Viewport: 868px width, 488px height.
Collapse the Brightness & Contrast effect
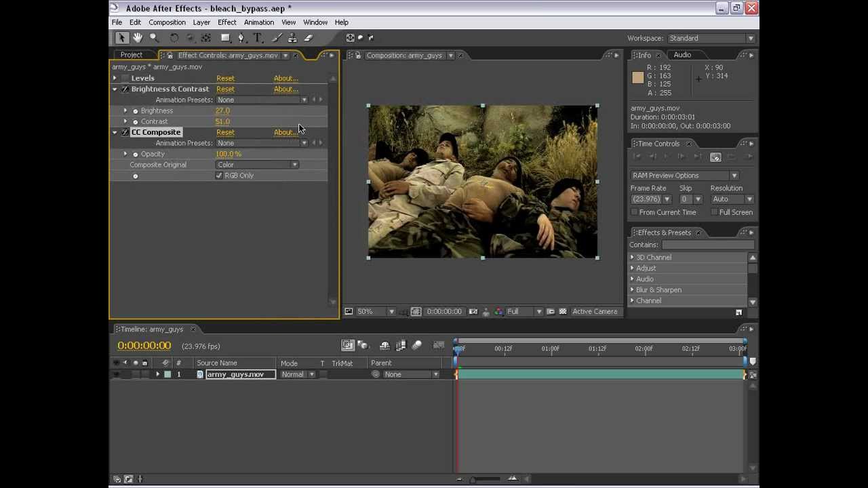click(x=115, y=89)
